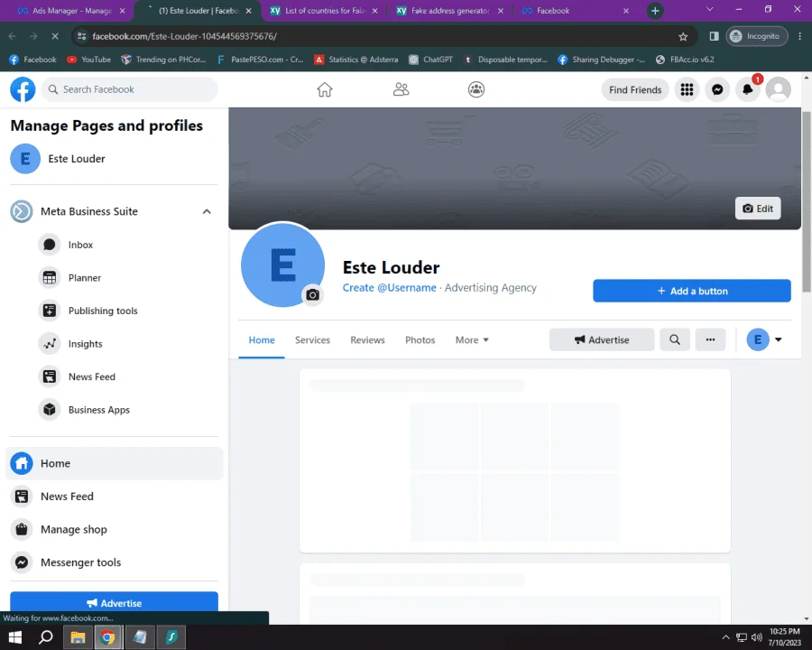Viewport: 812px width, 650px height.
Task: Switch to the Reviews tab
Action: click(x=367, y=340)
